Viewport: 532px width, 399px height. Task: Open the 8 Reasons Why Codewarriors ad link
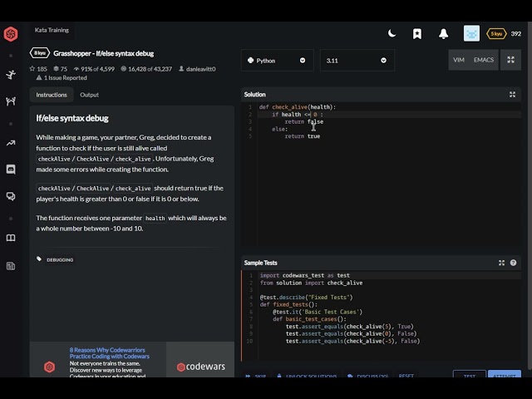[x=109, y=353]
